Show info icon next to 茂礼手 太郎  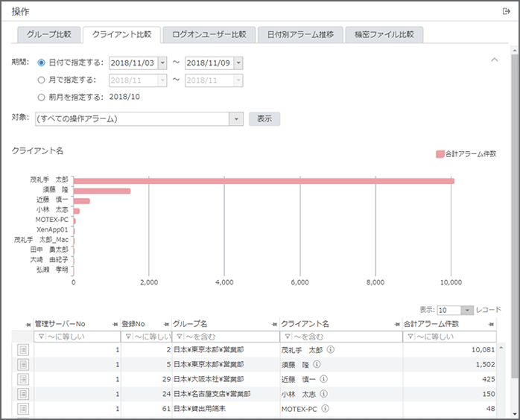point(331,349)
